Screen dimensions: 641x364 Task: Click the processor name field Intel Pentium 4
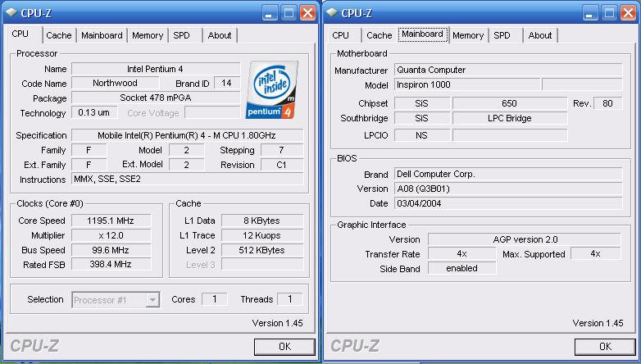[156, 69]
